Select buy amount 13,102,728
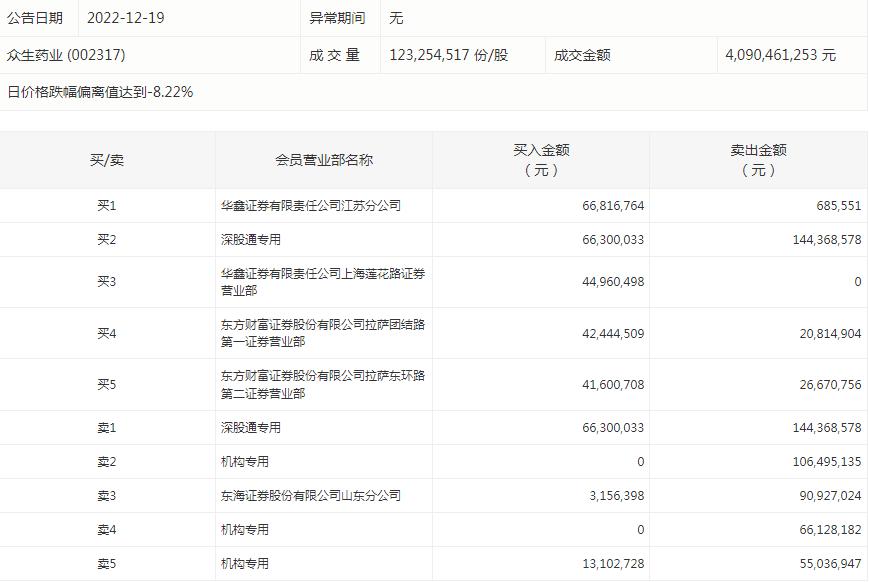The image size is (869, 582). coord(613,564)
